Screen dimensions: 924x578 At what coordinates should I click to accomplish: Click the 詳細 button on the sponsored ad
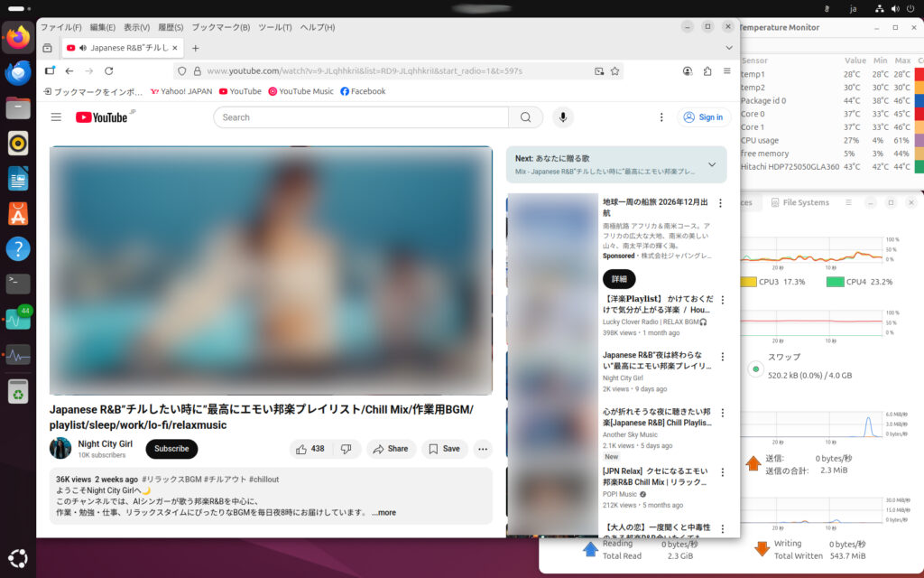619,279
